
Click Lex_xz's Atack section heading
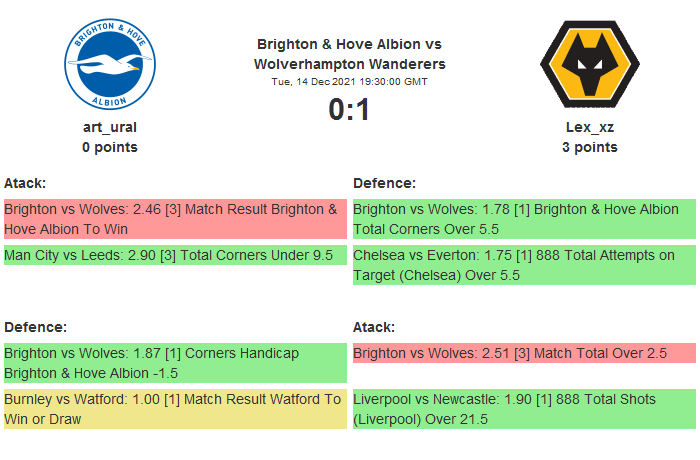pyautogui.click(x=374, y=327)
